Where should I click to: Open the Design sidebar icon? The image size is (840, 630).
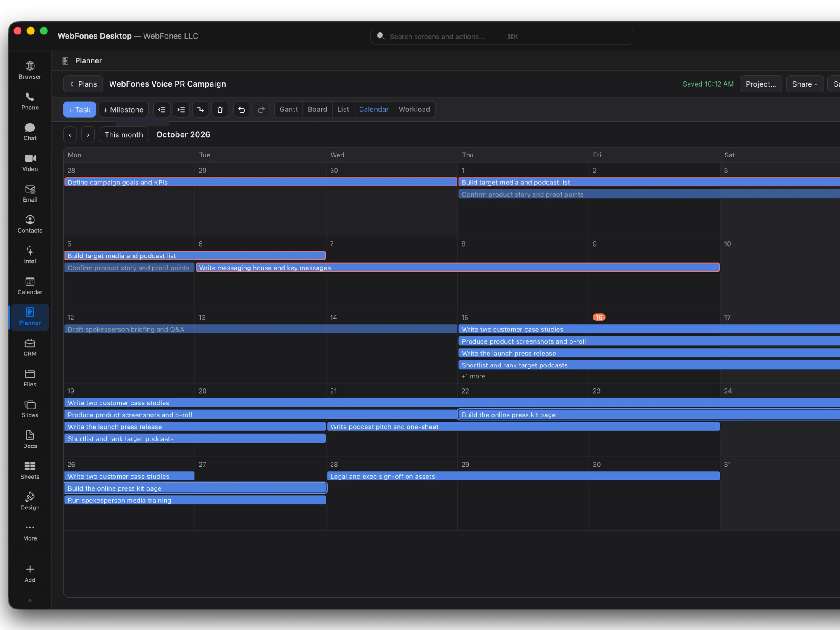point(30,501)
